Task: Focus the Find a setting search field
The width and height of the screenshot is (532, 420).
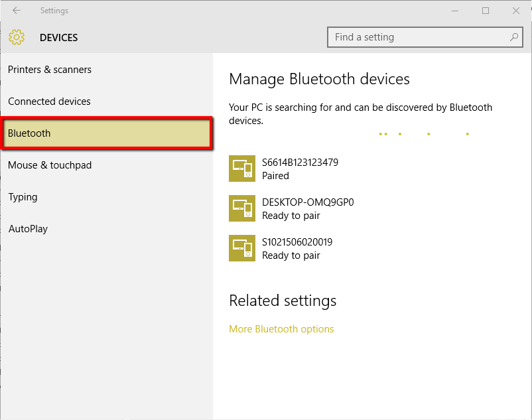Action: [x=418, y=38]
